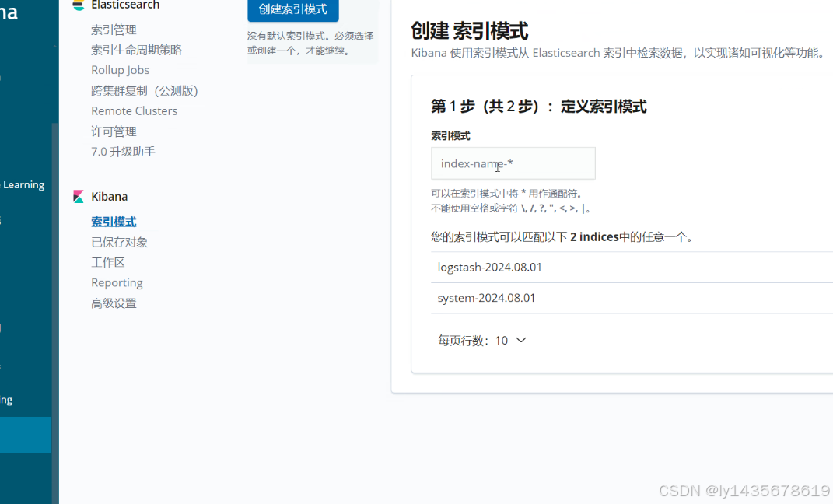Screen dimensions: 833x504
Task: Click the 第 1 步 定义索引模式 heading
Action: (x=539, y=107)
